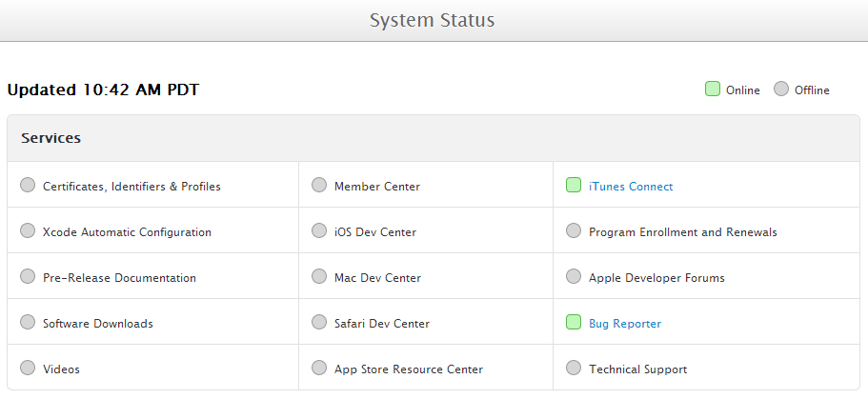The height and width of the screenshot is (399, 868).
Task: Click the Services section header
Action: 51,138
